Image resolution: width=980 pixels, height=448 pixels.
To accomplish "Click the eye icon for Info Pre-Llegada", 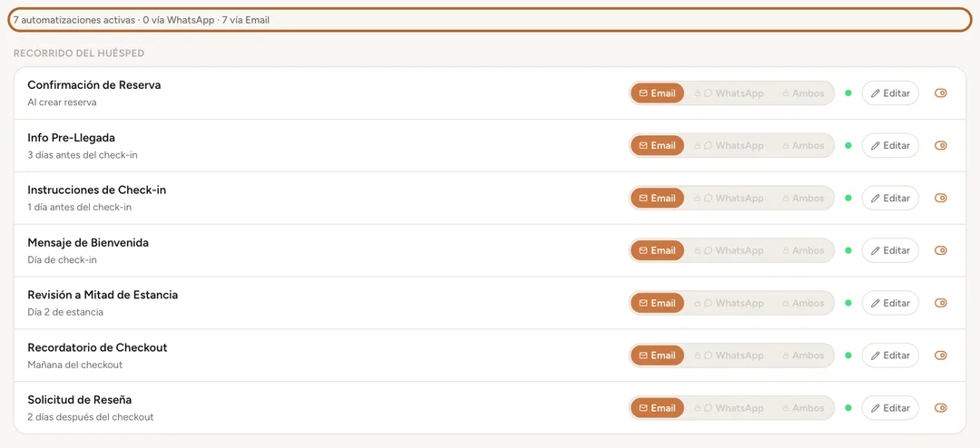I will [940, 146].
